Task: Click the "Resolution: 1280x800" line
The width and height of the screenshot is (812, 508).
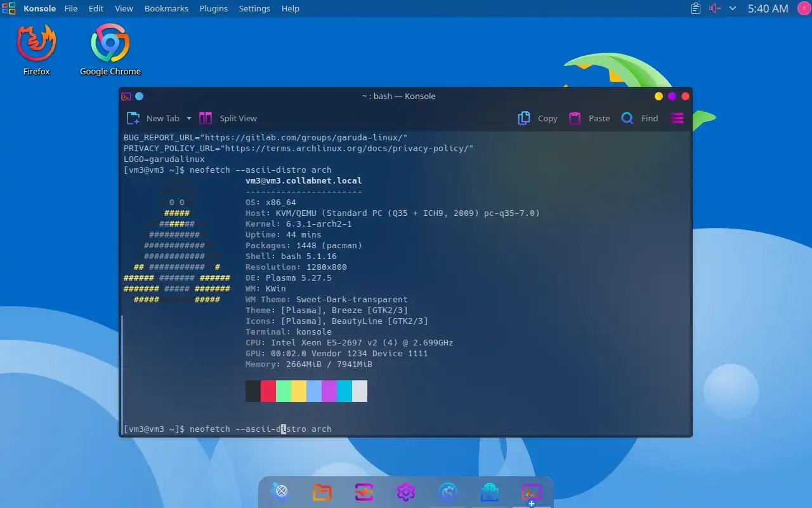Action: pyautogui.click(x=296, y=267)
